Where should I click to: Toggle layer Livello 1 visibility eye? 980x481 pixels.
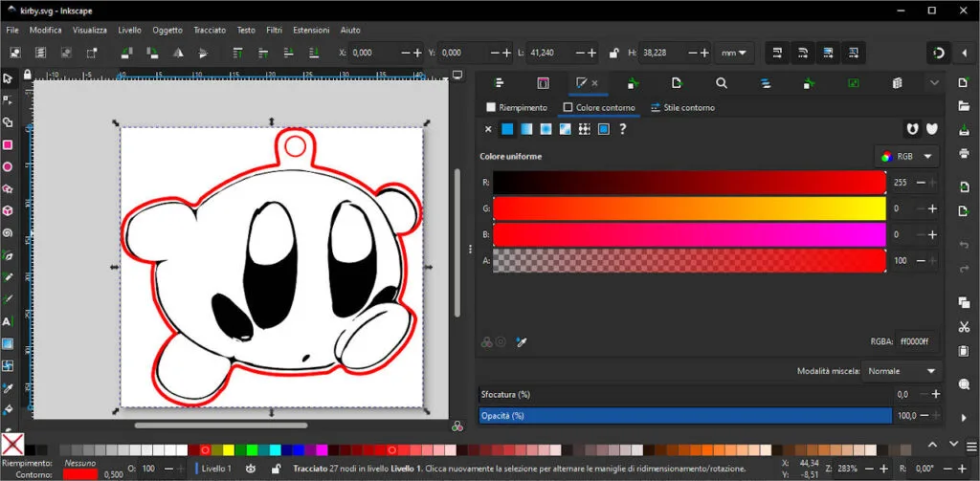point(250,469)
